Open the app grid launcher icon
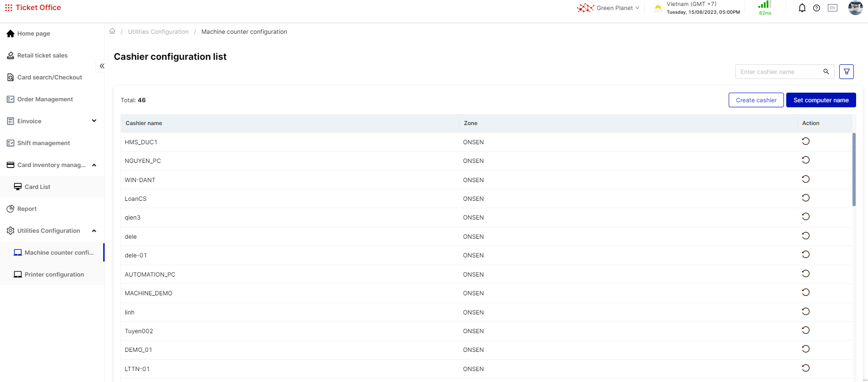The width and height of the screenshot is (868, 382). (x=8, y=8)
